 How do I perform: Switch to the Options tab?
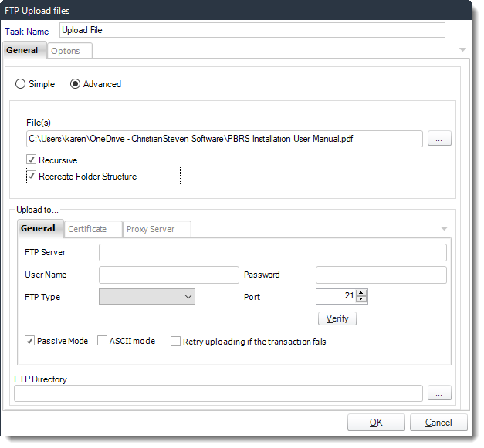[x=69, y=51]
